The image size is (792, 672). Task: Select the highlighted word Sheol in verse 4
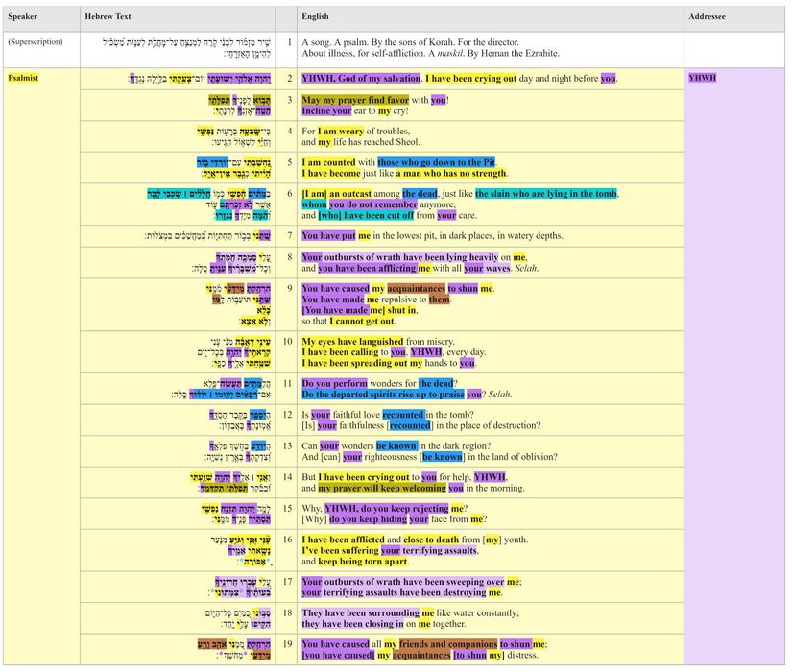point(406,142)
